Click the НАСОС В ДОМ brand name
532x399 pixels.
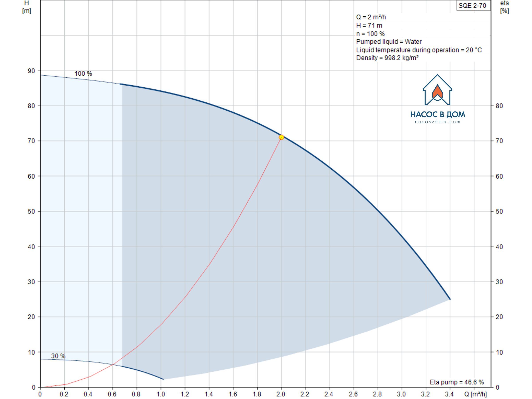tap(438, 114)
